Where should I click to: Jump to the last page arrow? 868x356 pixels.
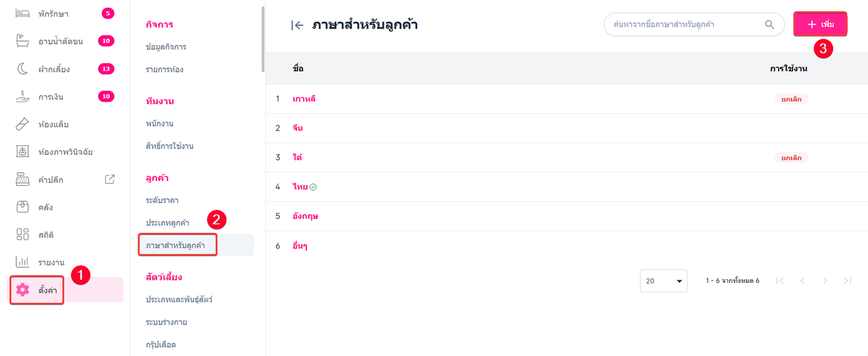(x=848, y=280)
